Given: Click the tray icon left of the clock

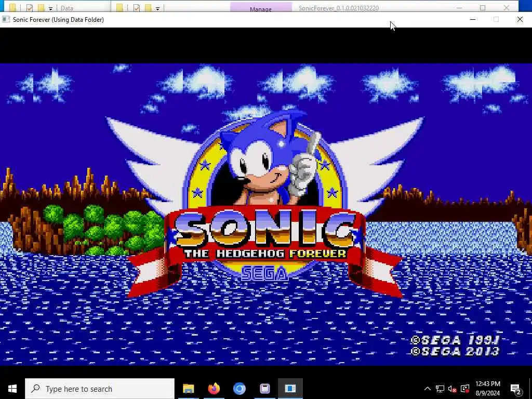Looking at the screenshot, I should 465,389.
